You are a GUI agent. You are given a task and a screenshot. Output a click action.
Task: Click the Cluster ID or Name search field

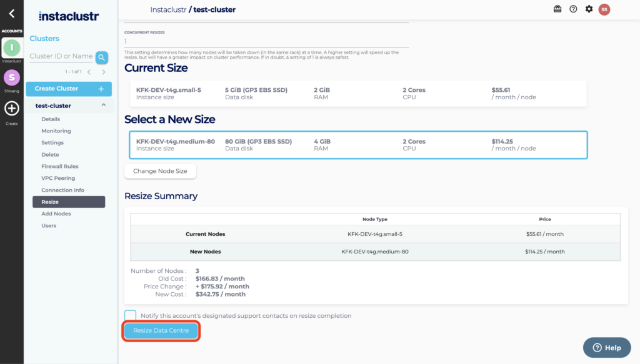point(61,56)
